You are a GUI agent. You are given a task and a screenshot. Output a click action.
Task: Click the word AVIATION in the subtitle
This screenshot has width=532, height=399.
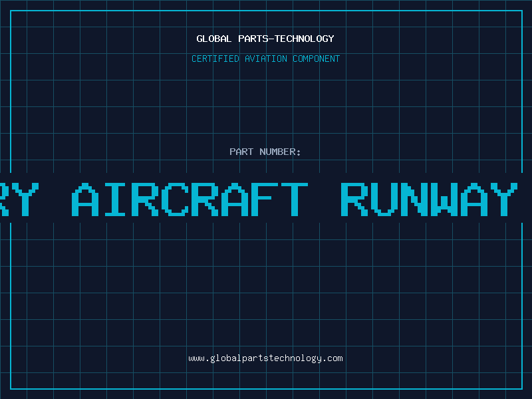click(x=267, y=59)
